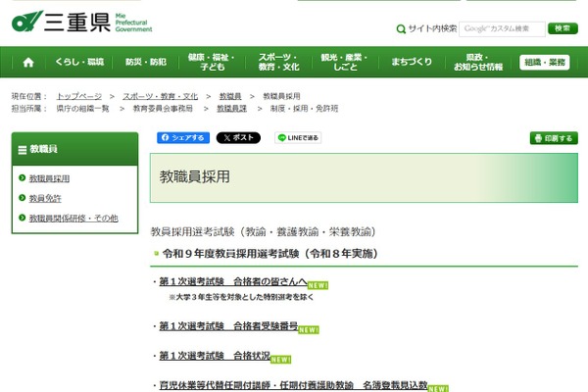This screenshot has width=588, height=392.
Task: Click 教員採用選考試験(教諭・養護教諭・栄養教諭) text
Action: (x=264, y=232)
